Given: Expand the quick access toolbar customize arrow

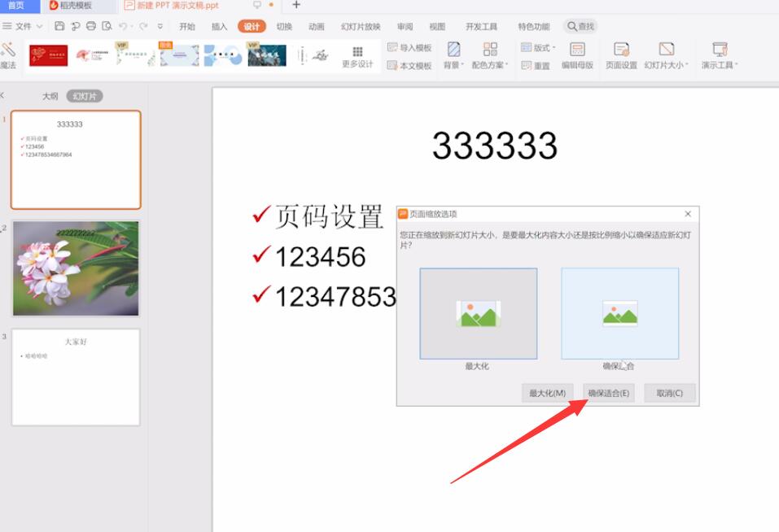Looking at the screenshot, I should click(x=160, y=26).
